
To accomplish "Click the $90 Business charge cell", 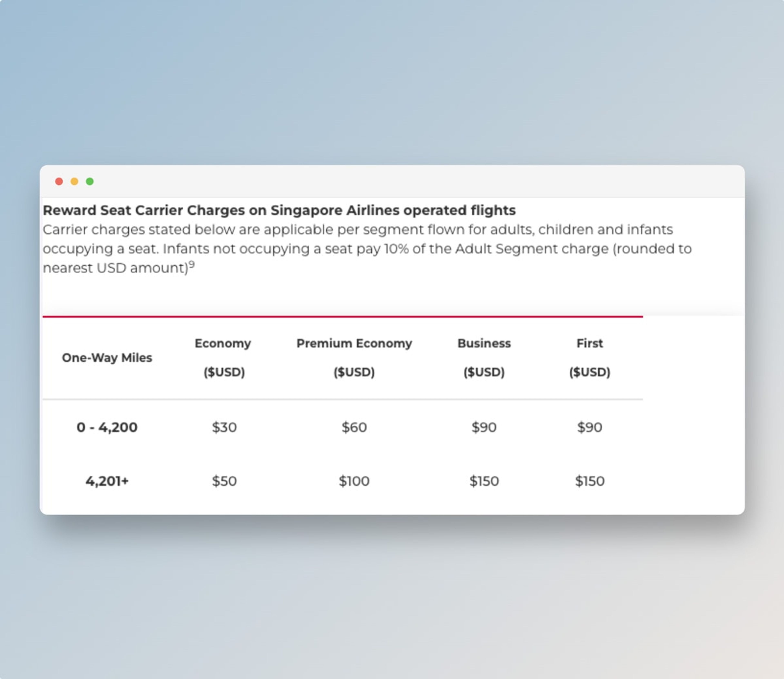I will [x=484, y=427].
